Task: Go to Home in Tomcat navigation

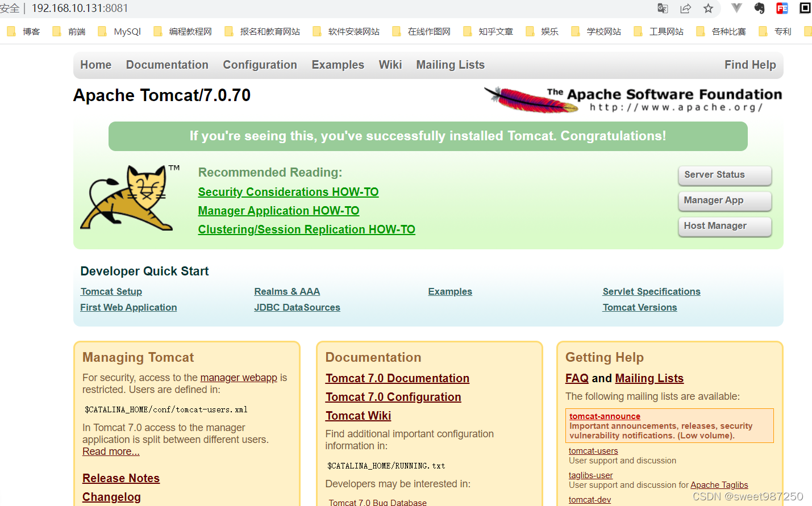Action: (95, 65)
